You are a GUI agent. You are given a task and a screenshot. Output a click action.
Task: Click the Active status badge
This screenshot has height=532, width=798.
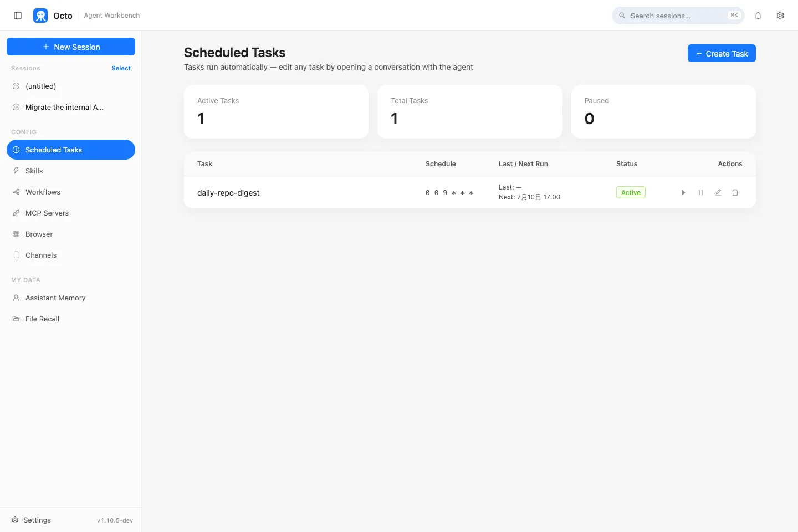coord(631,192)
